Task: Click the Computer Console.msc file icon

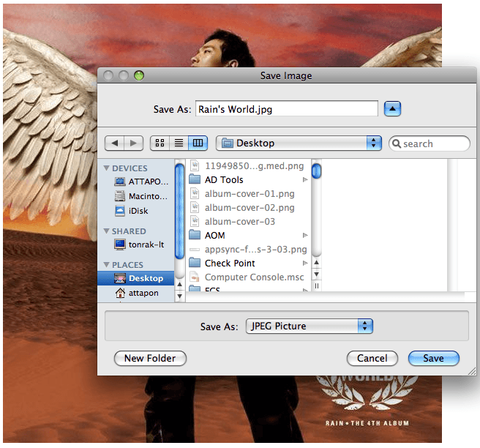Action: [x=195, y=277]
